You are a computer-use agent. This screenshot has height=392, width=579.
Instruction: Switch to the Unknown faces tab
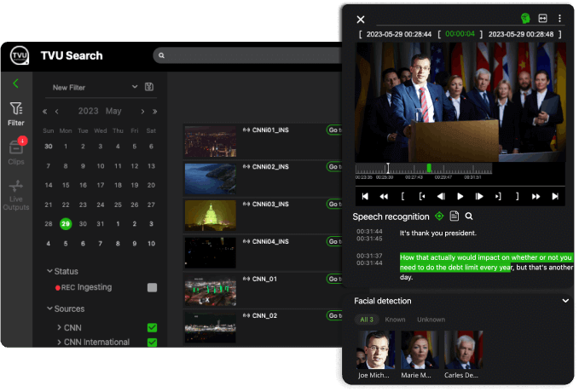click(x=431, y=320)
